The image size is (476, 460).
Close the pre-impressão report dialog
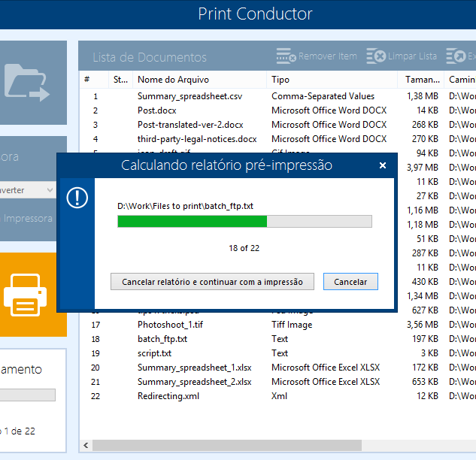coord(383,165)
